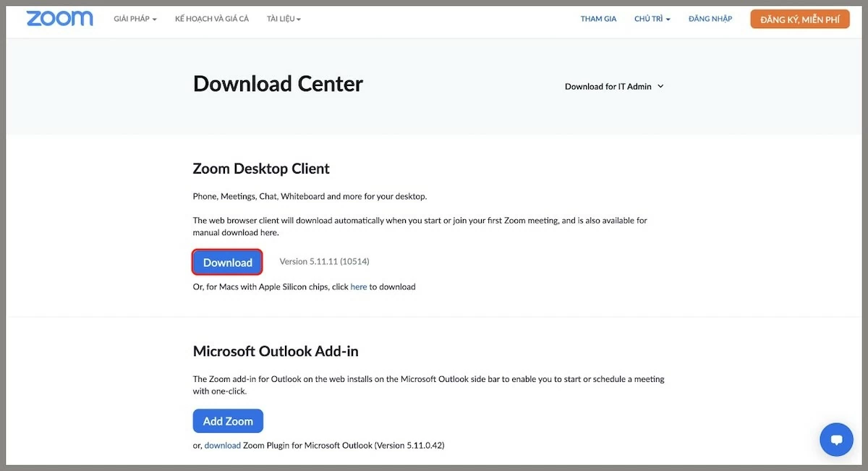868x471 pixels.
Task: Expand the Download for IT Admin dropdown
Action: (x=614, y=86)
